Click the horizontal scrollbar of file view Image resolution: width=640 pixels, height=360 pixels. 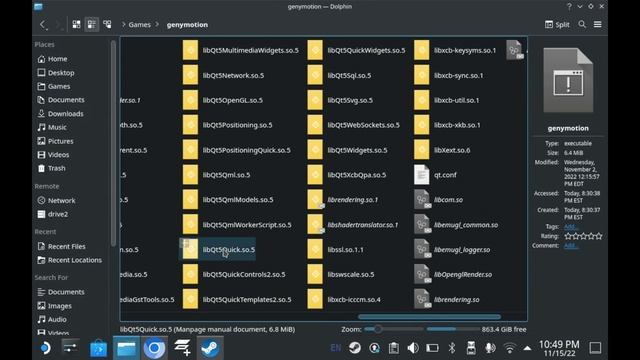point(429,317)
